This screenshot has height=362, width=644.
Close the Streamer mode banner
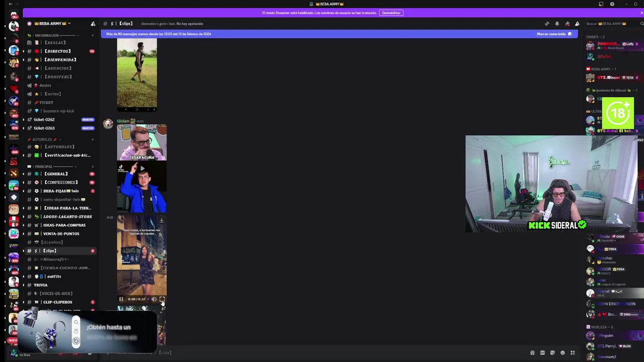click(640, 13)
